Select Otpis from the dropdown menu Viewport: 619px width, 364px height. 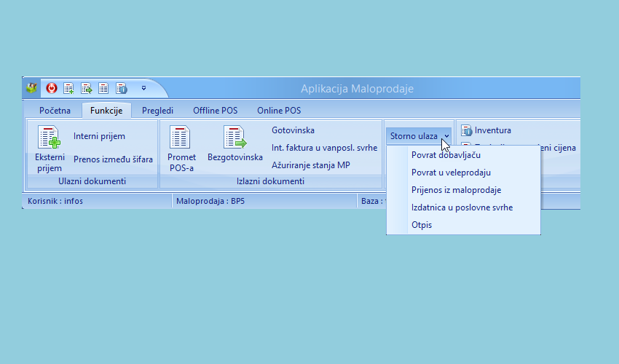(422, 225)
